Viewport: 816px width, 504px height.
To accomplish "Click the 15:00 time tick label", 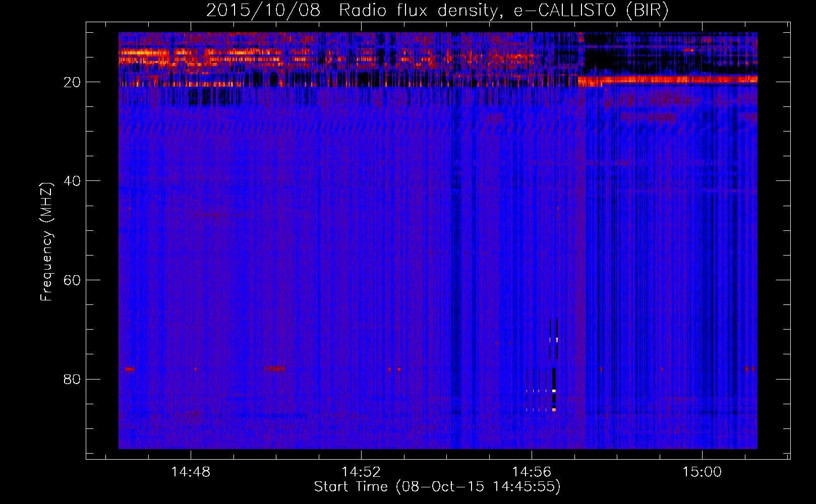I will pos(702,472).
